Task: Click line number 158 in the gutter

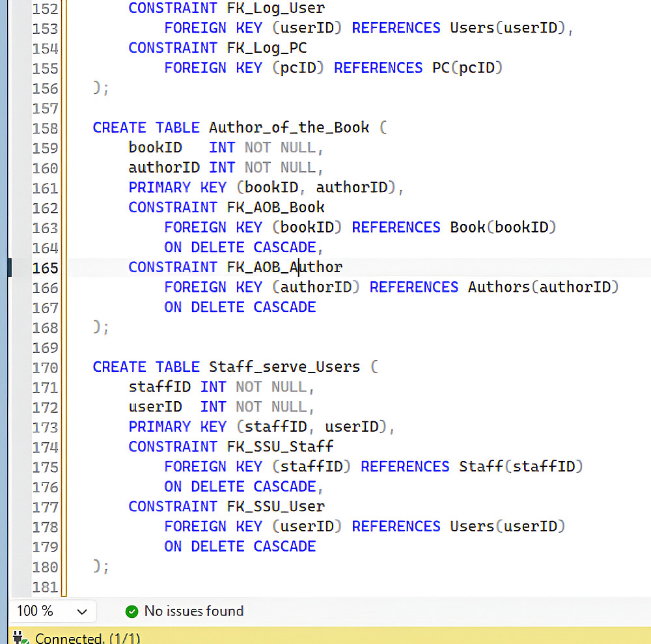Action: point(46,128)
